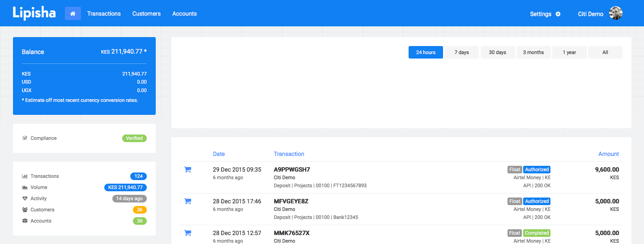Open the Accounts menu in navbar
This screenshot has width=644, height=244.
click(x=184, y=14)
